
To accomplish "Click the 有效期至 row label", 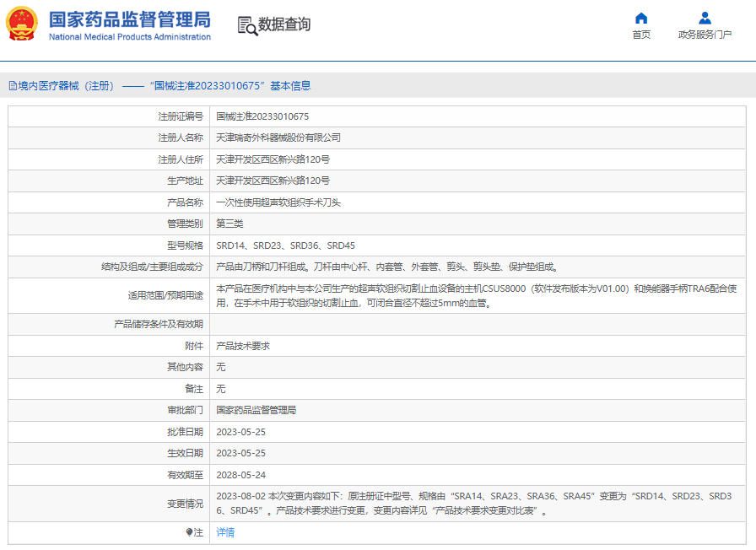I will (185, 475).
